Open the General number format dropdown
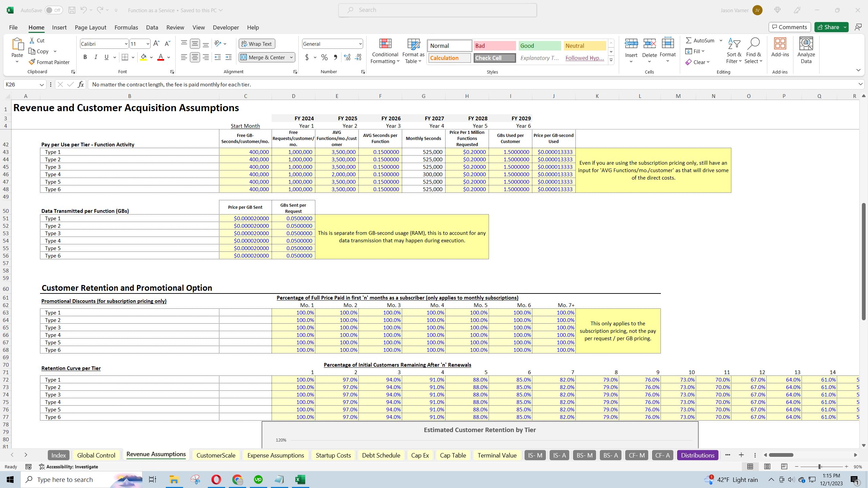Image resolution: width=868 pixels, height=488 pixels. pyautogui.click(x=360, y=44)
